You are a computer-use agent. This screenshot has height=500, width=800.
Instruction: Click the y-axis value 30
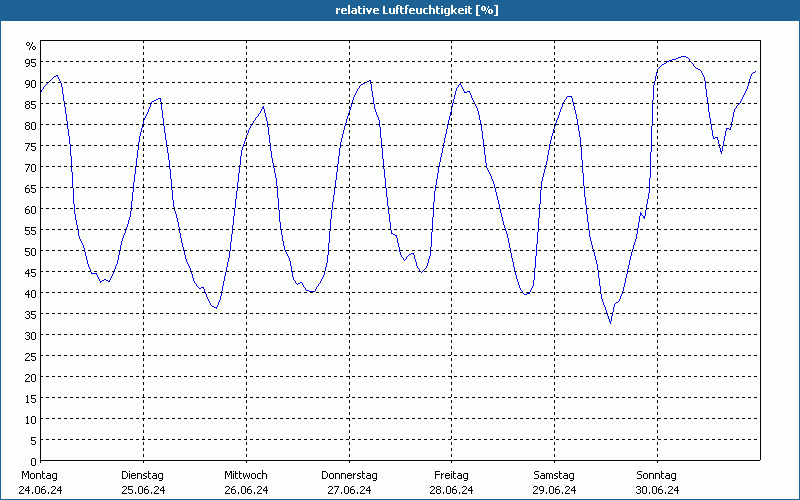click(x=31, y=336)
